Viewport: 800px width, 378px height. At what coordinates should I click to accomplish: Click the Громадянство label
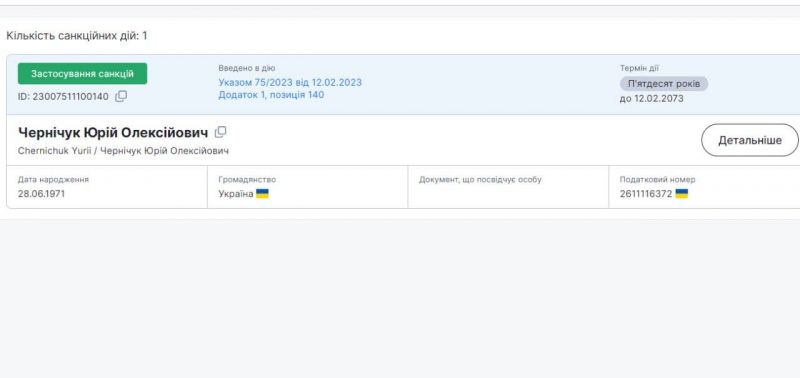point(247,180)
